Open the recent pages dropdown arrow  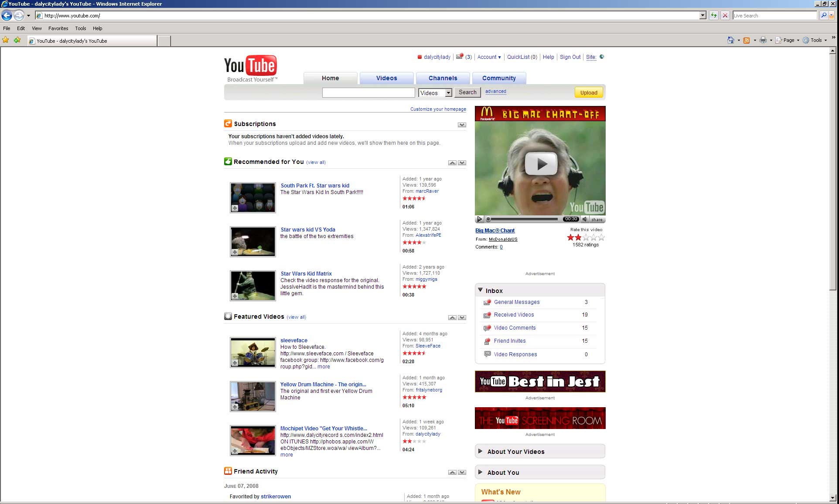(28, 16)
